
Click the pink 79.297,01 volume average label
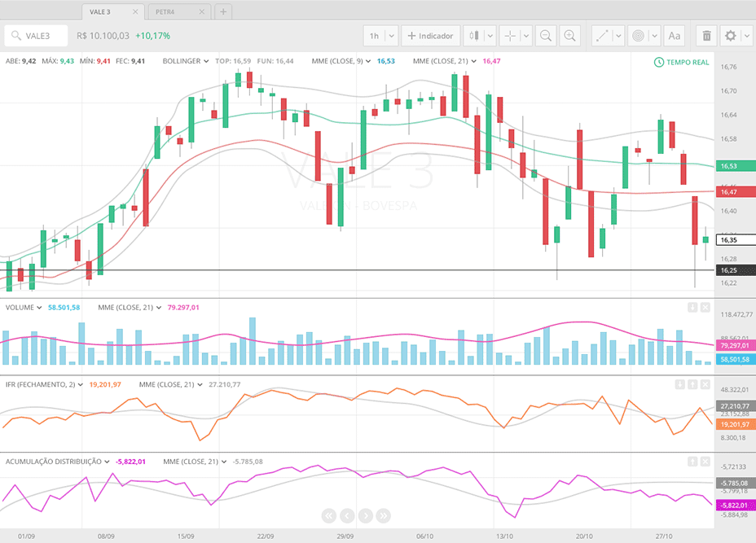coord(736,345)
